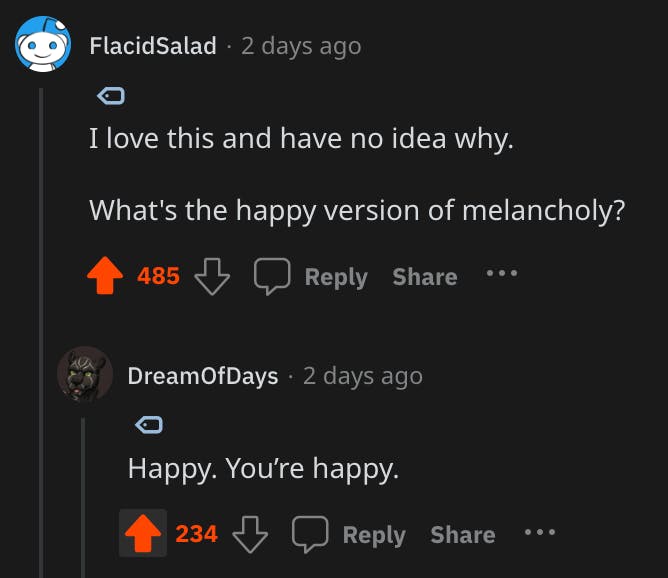
Task: Open FlacidSalad's user profile link
Action: (x=153, y=46)
